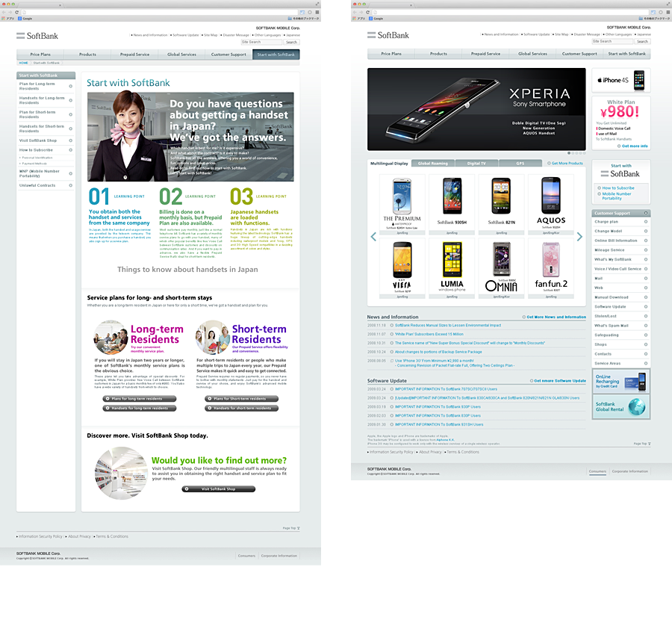
Task: Click the Xperia Sony Smartphone hero banner
Action: (x=476, y=110)
